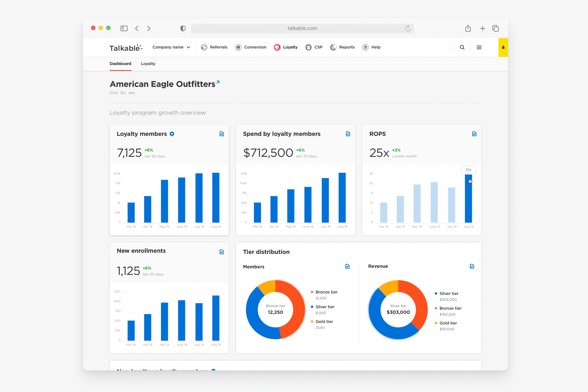The image size is (588, 392).
Task: Click the 25x ROPS value
Action: (379, 153)
